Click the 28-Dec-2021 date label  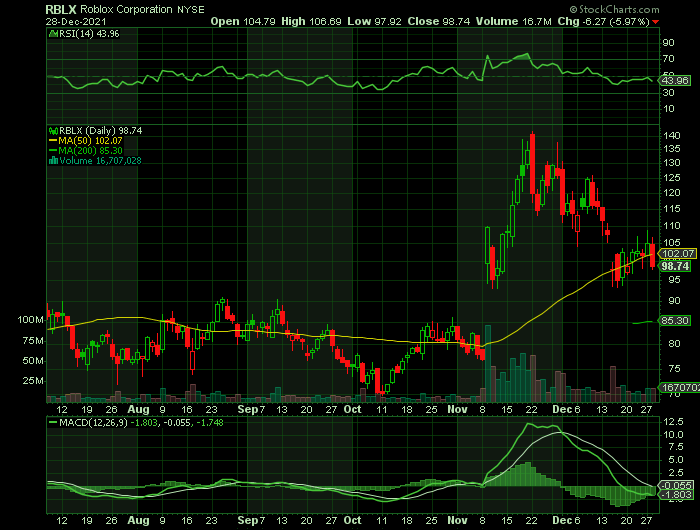76,21
